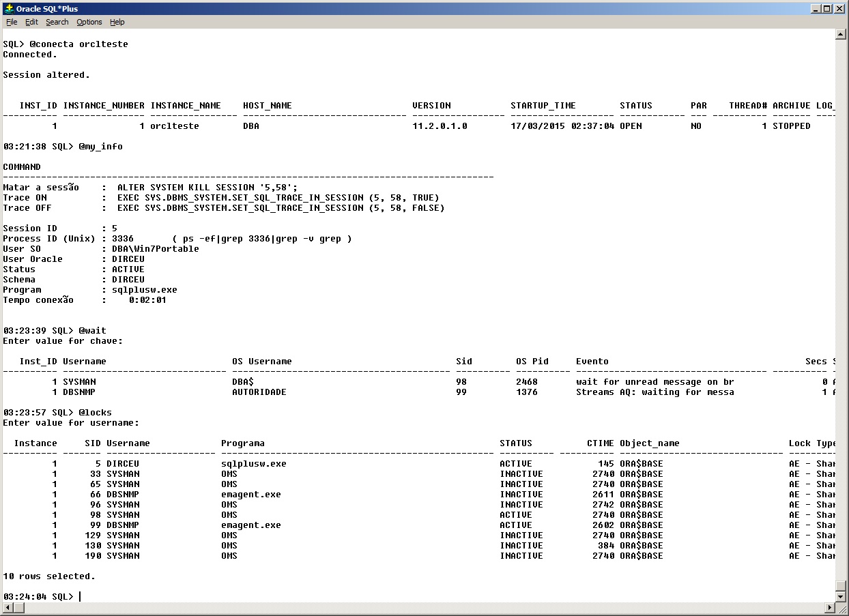
Task: Click the Tempo conexão value 0:02:01
Action: [x=147, y=300]
